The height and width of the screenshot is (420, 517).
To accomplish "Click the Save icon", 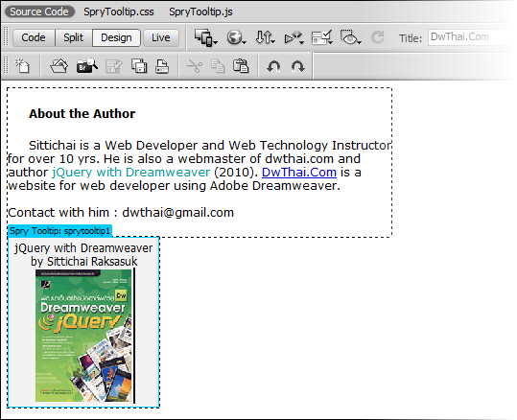I will [x=114, y=66].
